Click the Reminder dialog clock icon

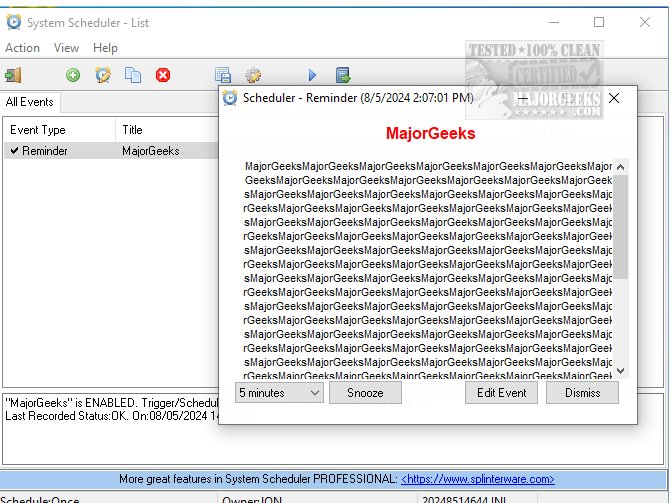(x=230, y=98)
